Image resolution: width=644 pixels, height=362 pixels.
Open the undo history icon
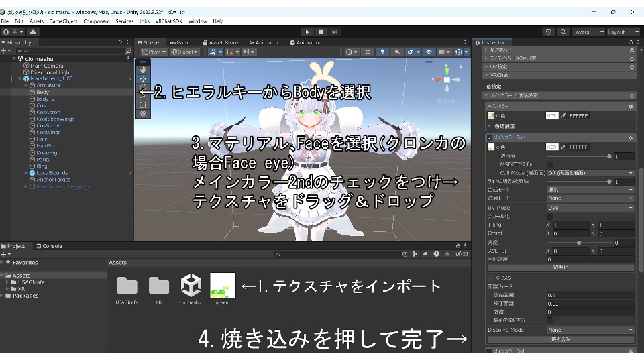(548, 32)
